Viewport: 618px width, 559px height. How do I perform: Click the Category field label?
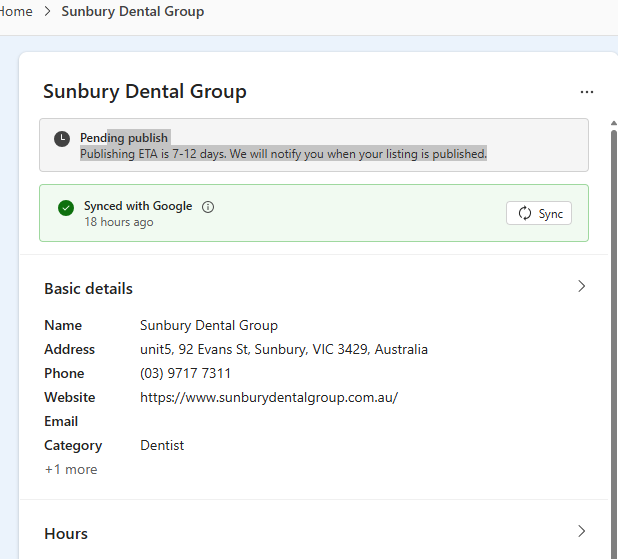click(73, 446)
